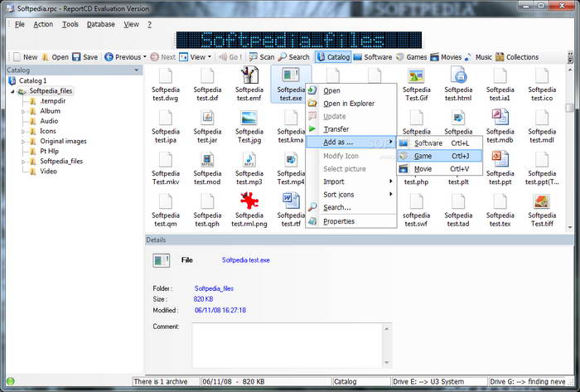Switch to the Catalog toolbar view
The image size is (580, 392).
click(333, 57)
